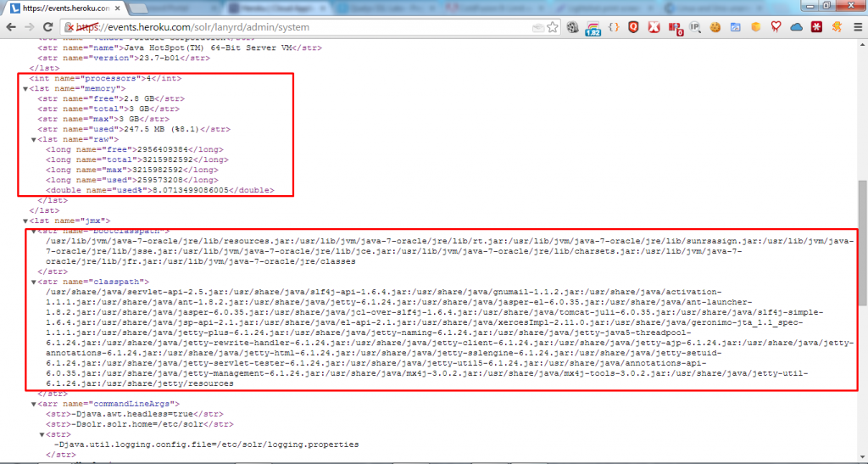Open the red Q shield extension
This screenshot has height=464, width=868.
tap(634, 27)
